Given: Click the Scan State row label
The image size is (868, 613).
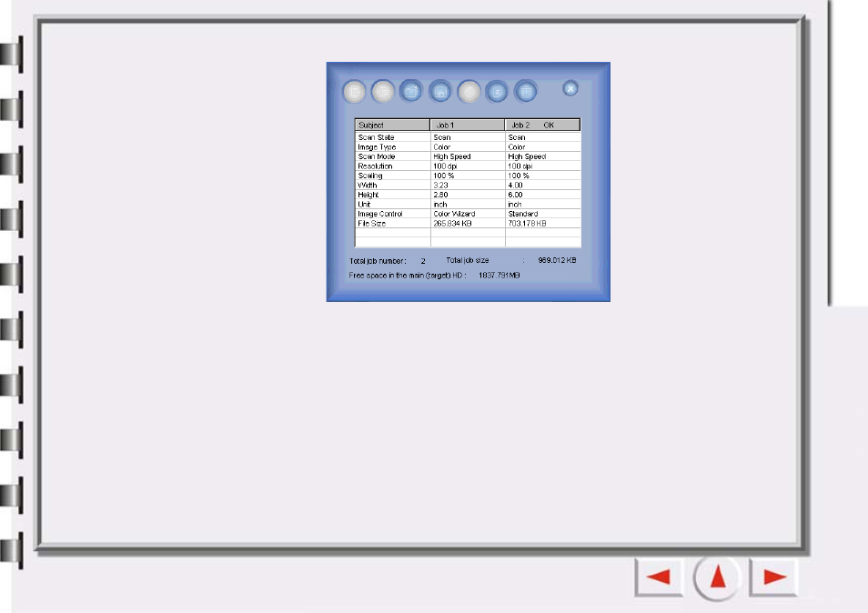Looking at the screenshot, I should (376, 137).
